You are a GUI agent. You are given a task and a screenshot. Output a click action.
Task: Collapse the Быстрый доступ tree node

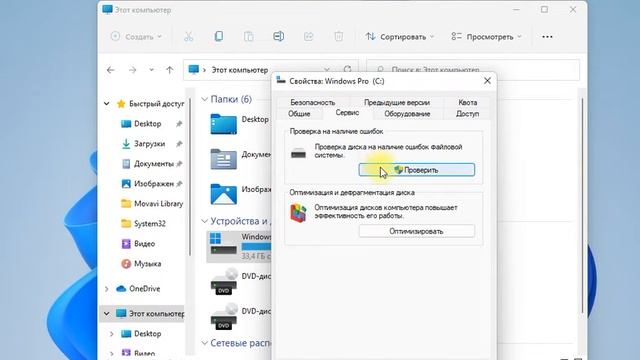pos(107,104)
